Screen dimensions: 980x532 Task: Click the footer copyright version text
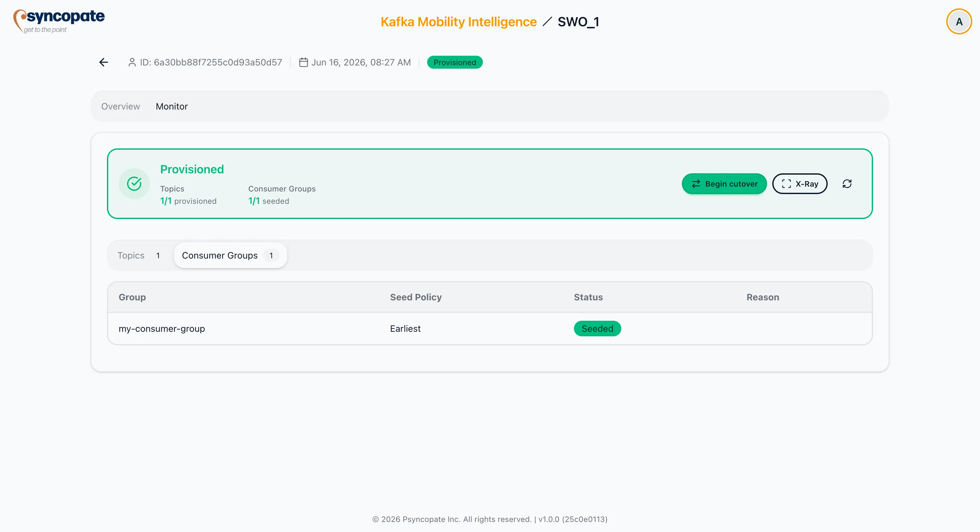coord(490,519)
